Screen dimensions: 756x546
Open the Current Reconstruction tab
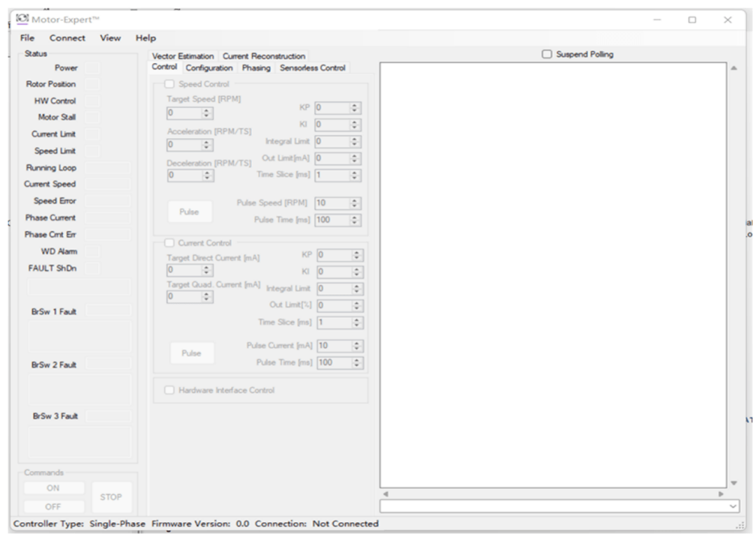pos(264,56)
